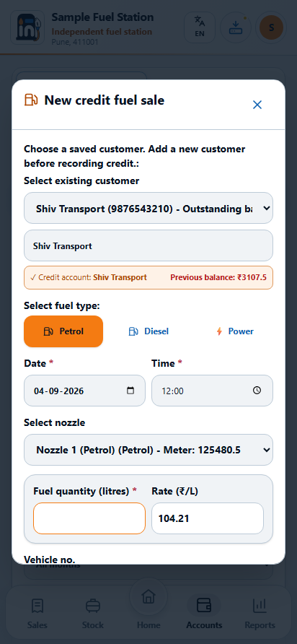This screenshot has width=297, height=644.
Task: Focus the Fuel quantity (litres) input
Action: 89,518
